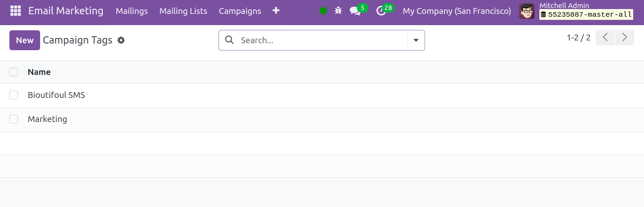Check the Bioutifoul SMS row checkbox

pyautogui.click(x=14, y=95)
